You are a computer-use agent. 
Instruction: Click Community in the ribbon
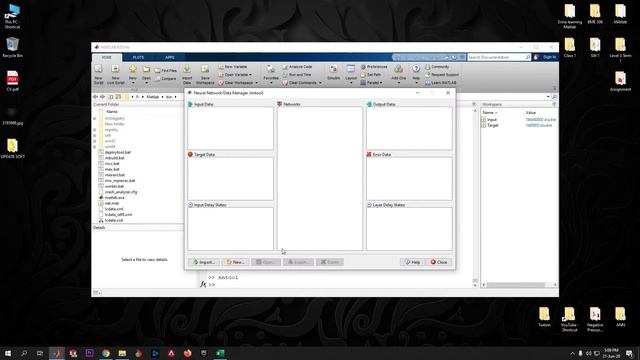(437, 67)
